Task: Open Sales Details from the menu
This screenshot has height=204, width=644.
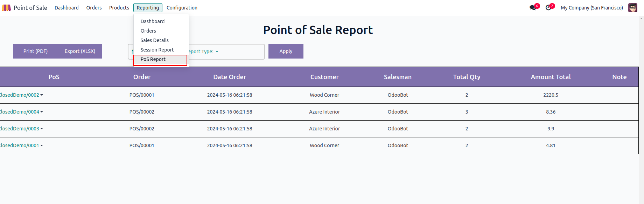Action: pos(154,40)
